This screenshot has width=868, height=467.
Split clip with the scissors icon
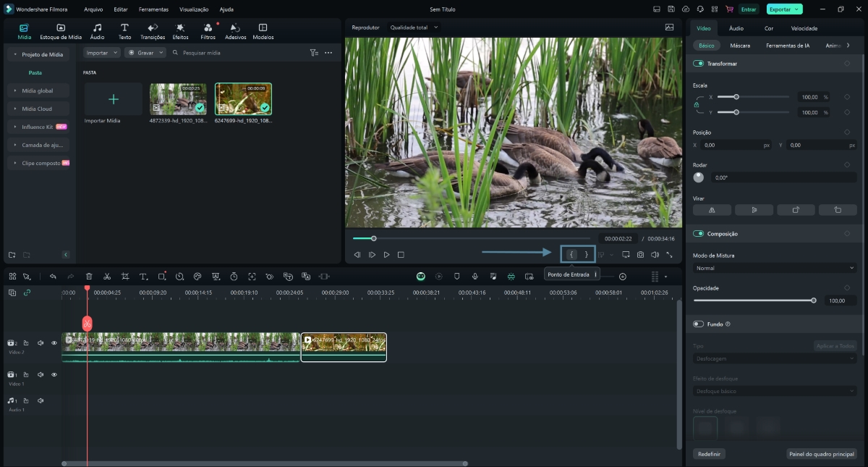107,277
